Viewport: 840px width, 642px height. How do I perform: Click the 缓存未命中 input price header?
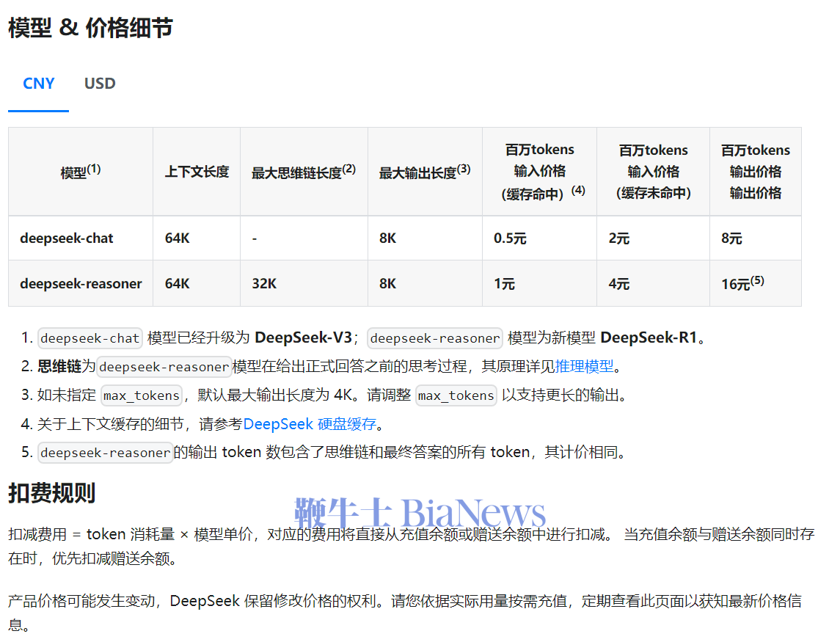pyautogui.click(x=653, y=172)
